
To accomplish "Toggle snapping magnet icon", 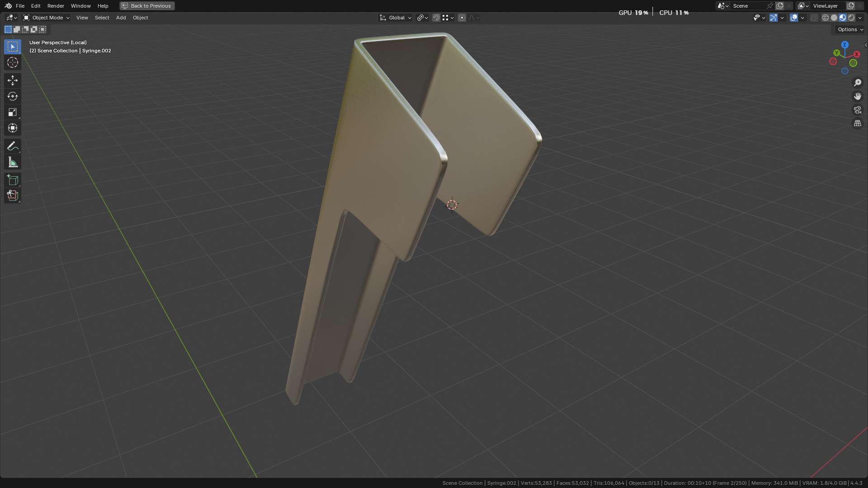I will point(436,18).
